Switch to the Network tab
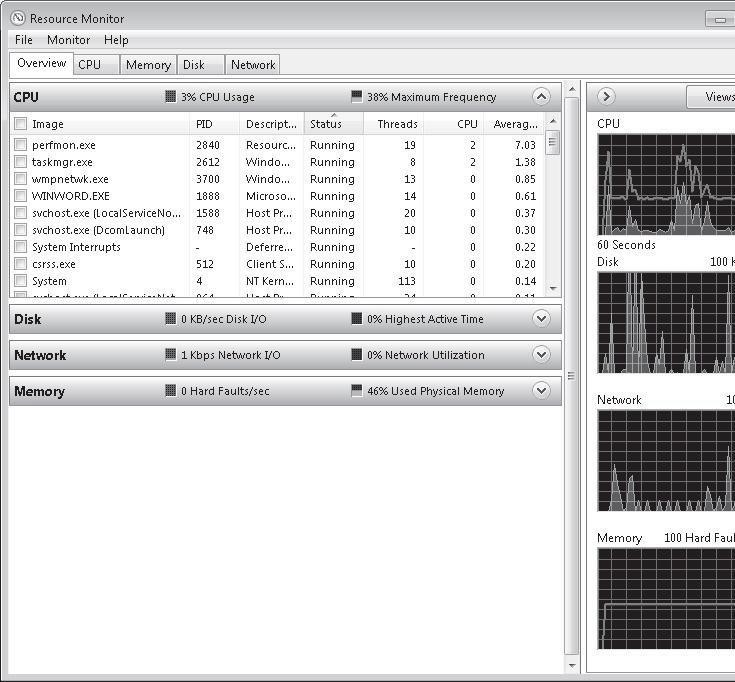Viewport: 735px width, 682px height. pyautogui.click(x=252, y=65)
